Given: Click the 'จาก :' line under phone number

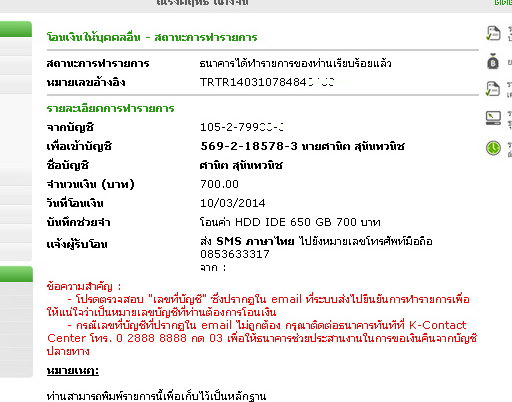Looking at the screenshot, I should tap(213, 267).
